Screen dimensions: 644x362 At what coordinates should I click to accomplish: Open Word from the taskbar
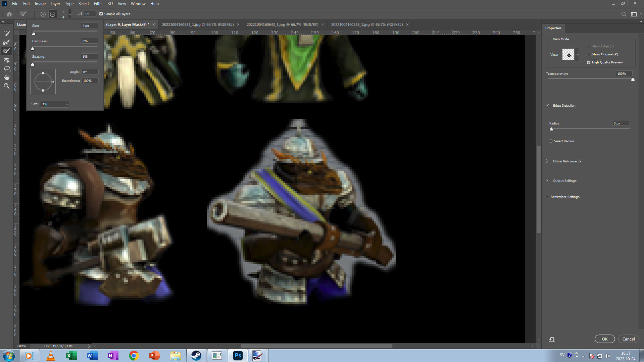tap(92, 356)
